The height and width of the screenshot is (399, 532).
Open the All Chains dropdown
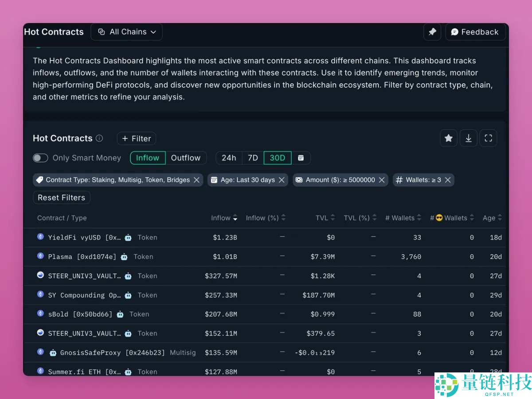pos(127,32)
